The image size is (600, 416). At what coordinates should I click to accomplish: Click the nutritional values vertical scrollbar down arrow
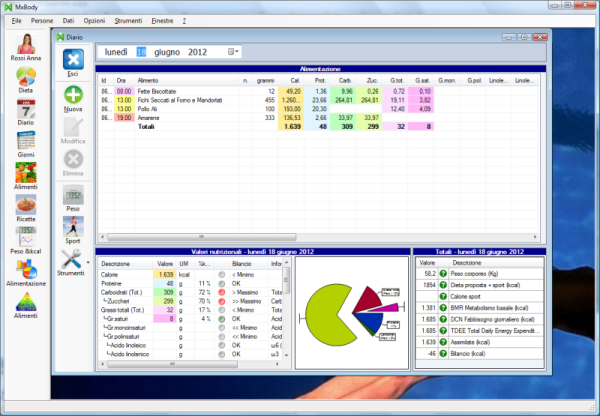[286, 355]
